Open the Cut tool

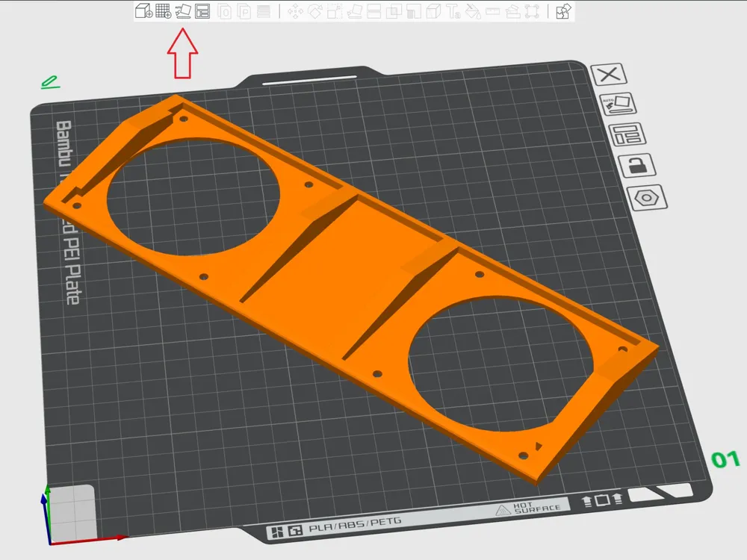(374, 11)
